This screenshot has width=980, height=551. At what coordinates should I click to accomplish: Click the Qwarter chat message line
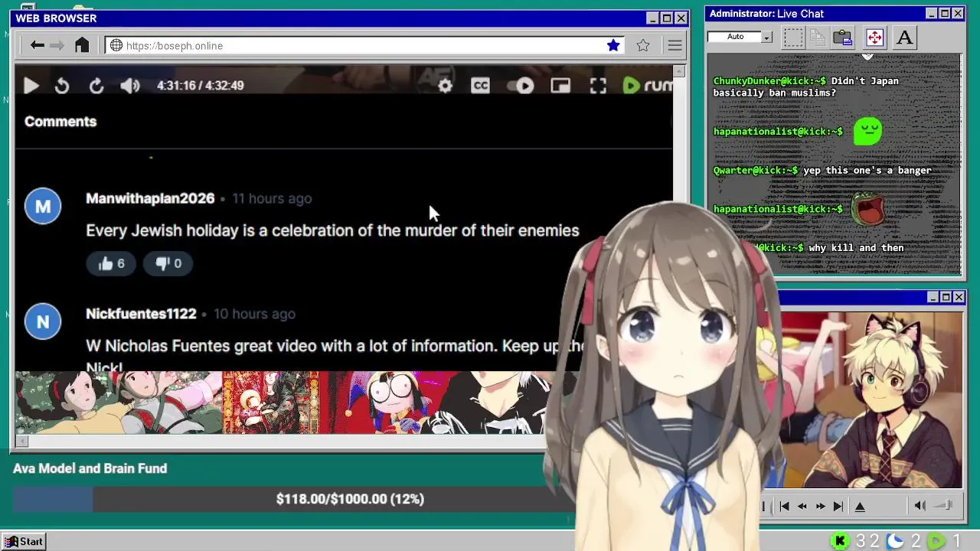click(x=822, y=170)
